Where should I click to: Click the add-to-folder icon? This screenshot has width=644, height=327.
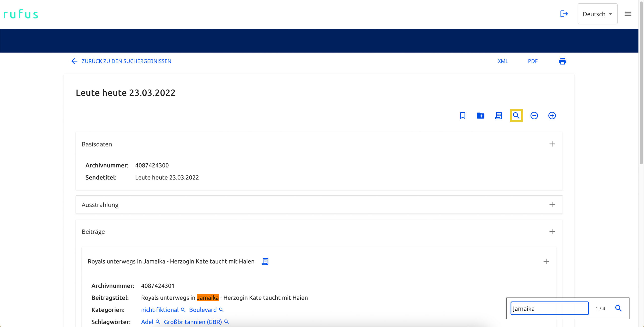tap(480, 116)
